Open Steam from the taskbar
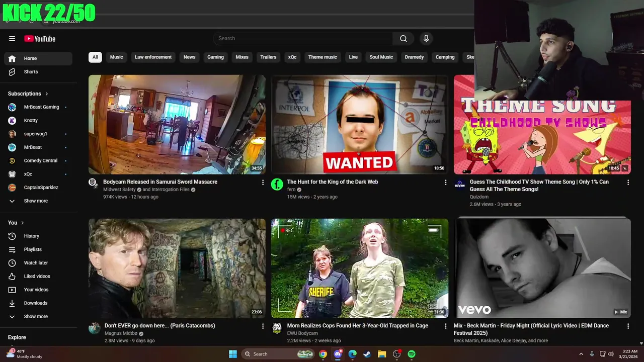Image resolution: width=644 pixels, height=362 pixels. click(367, 354)
